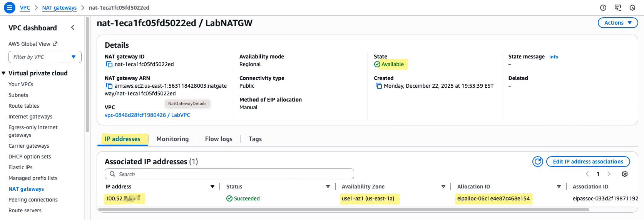Collapse the VPC dashboard sidebar
644x220 pixels.
tap(73, 28)
